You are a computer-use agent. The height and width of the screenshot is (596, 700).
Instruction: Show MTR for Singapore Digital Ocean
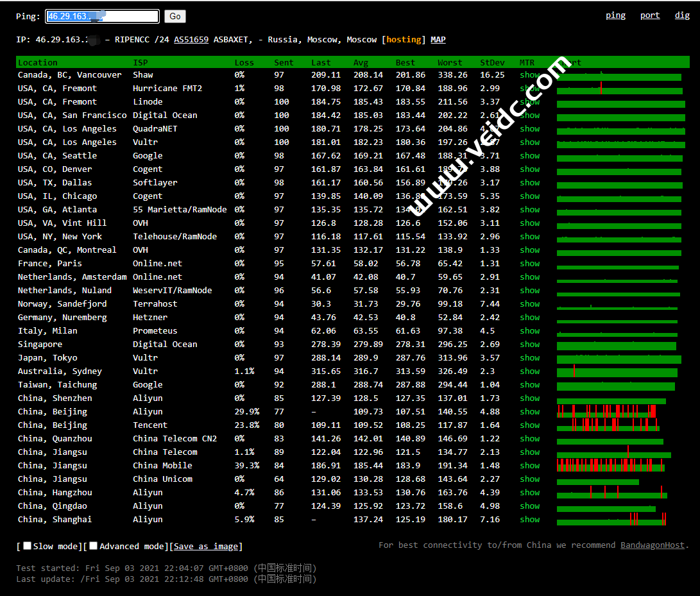coord(529,345)
